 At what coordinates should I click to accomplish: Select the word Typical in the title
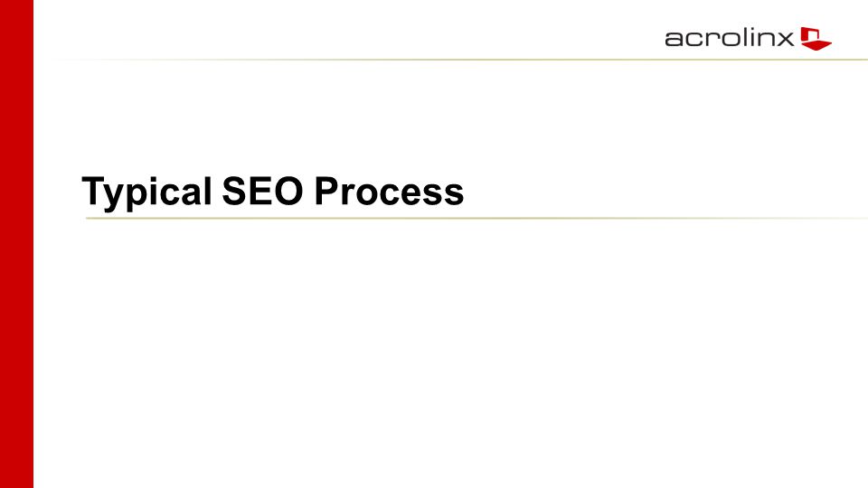[x=146, y=192]
